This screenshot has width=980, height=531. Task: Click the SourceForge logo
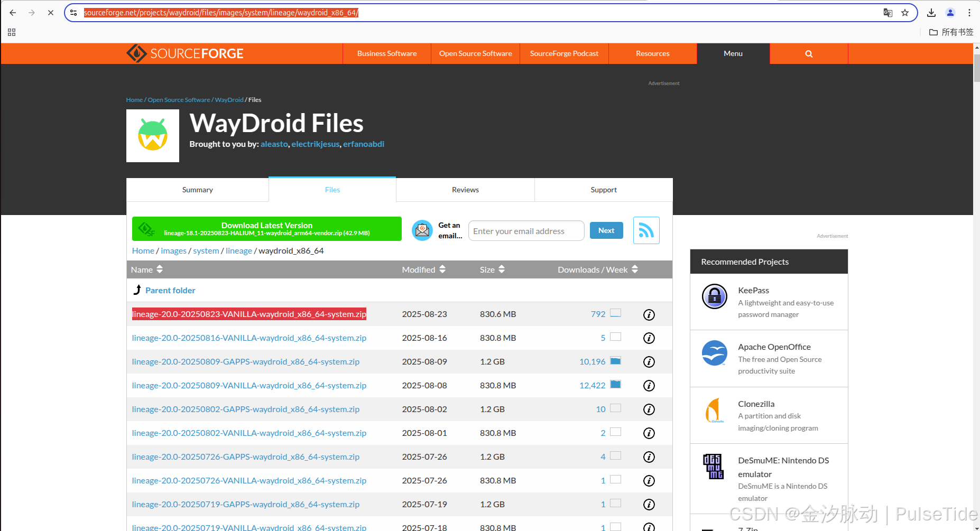coord(185,53)
